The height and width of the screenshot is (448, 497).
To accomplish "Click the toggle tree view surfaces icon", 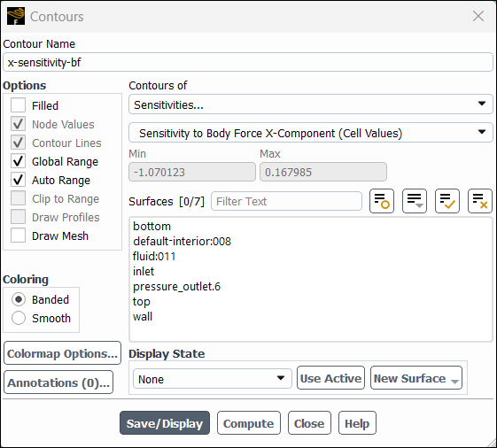I will (x=382, y=201).
